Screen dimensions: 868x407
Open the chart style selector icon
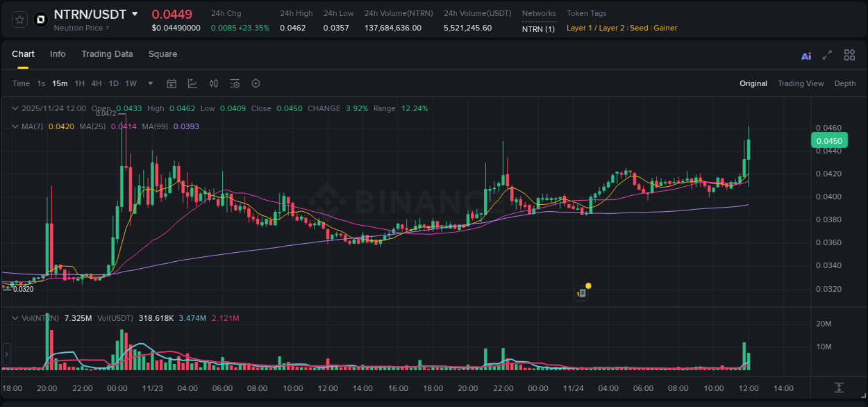point(192,83)
